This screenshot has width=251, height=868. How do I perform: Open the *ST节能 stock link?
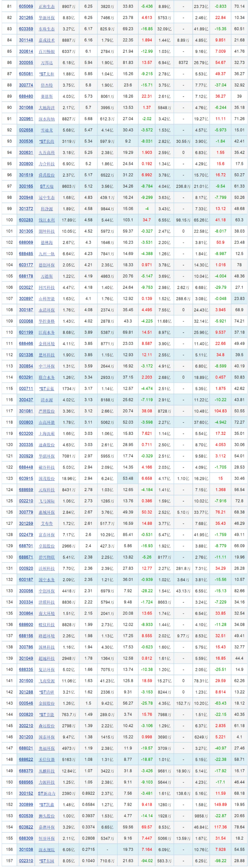[47, 714]
